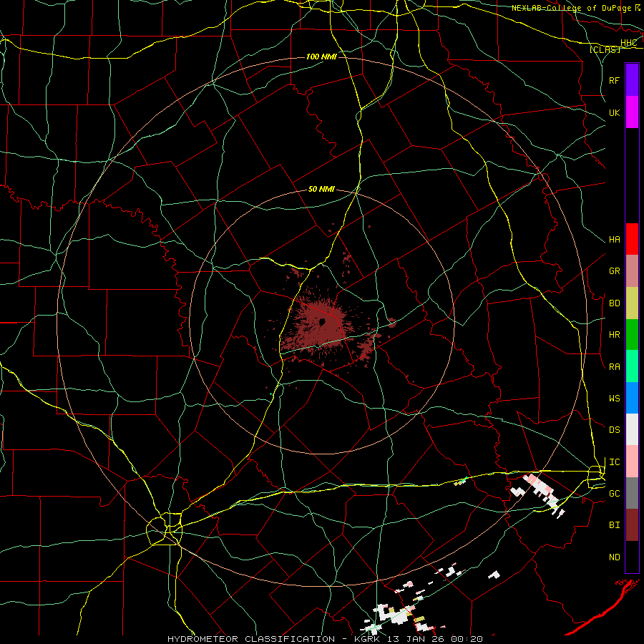Screen dimensions: 644x644
Task: Click the BI legend label
Action: [615, 525]
